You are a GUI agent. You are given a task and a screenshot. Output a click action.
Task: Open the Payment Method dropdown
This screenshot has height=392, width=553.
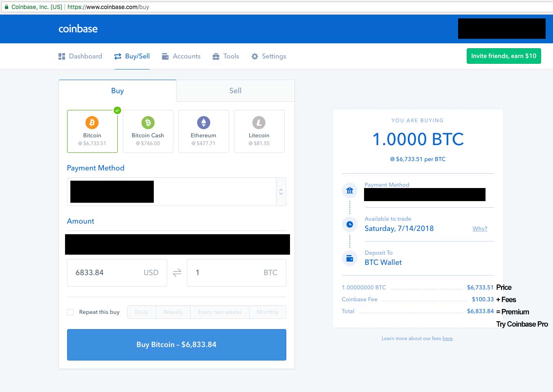[281, 191]
